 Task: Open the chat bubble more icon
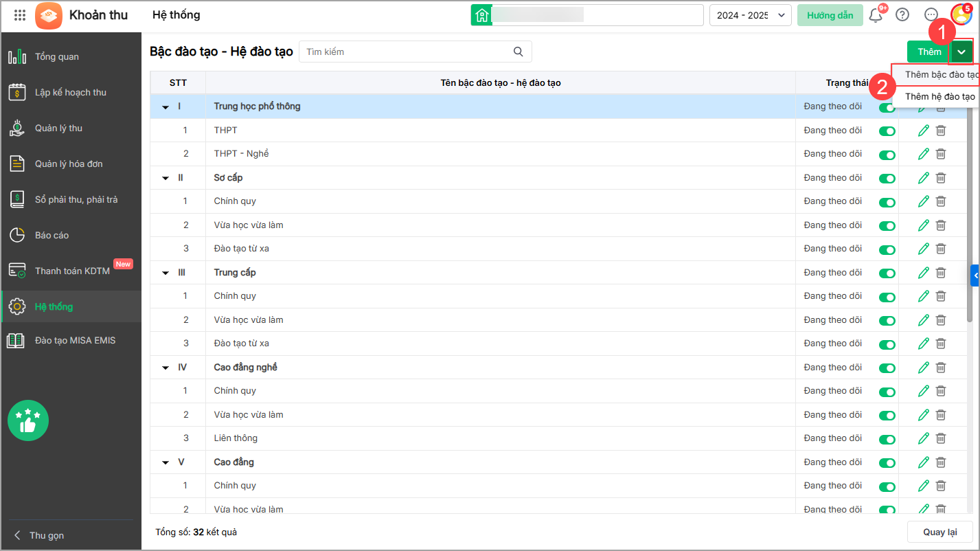[931, 15]
